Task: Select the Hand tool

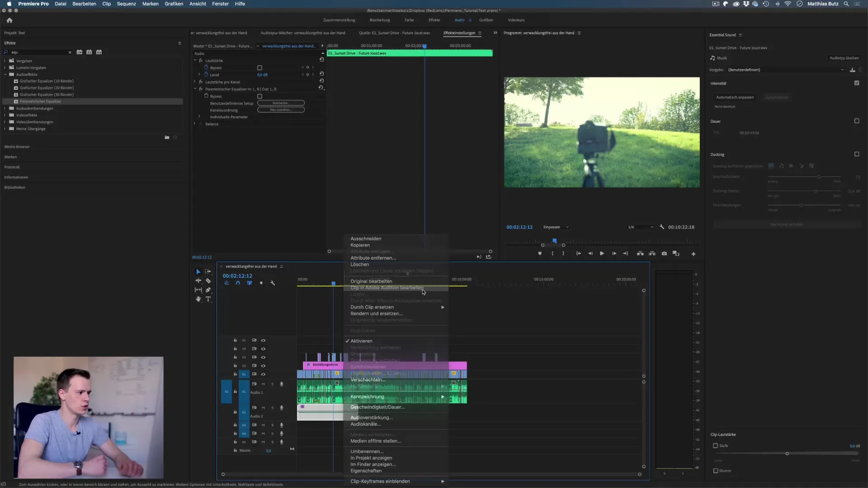Action: (198, 299)
